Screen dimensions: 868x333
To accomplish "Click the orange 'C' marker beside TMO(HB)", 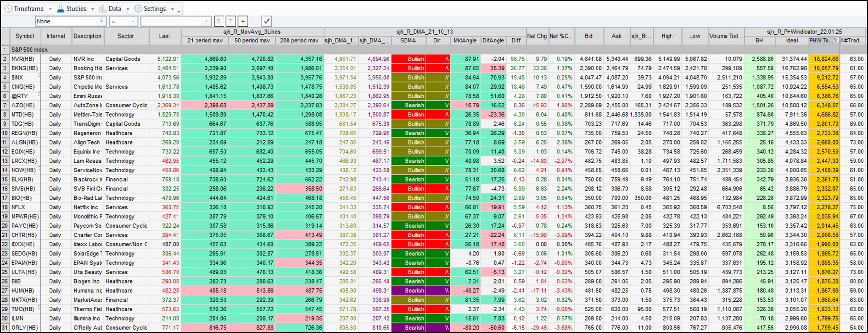I will pos(39,307).
